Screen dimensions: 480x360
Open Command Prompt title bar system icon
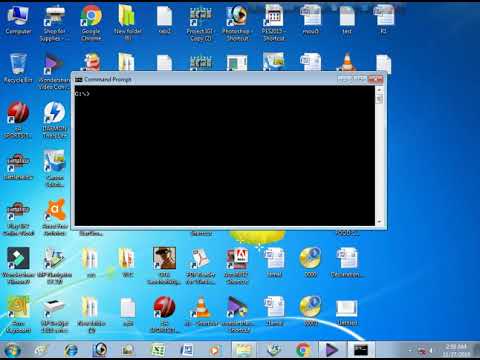79,79
